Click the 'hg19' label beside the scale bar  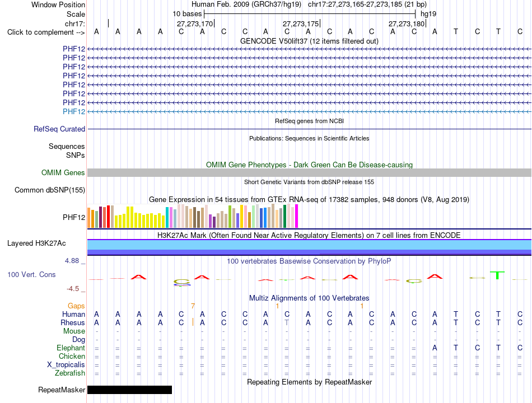pos(428,14)
